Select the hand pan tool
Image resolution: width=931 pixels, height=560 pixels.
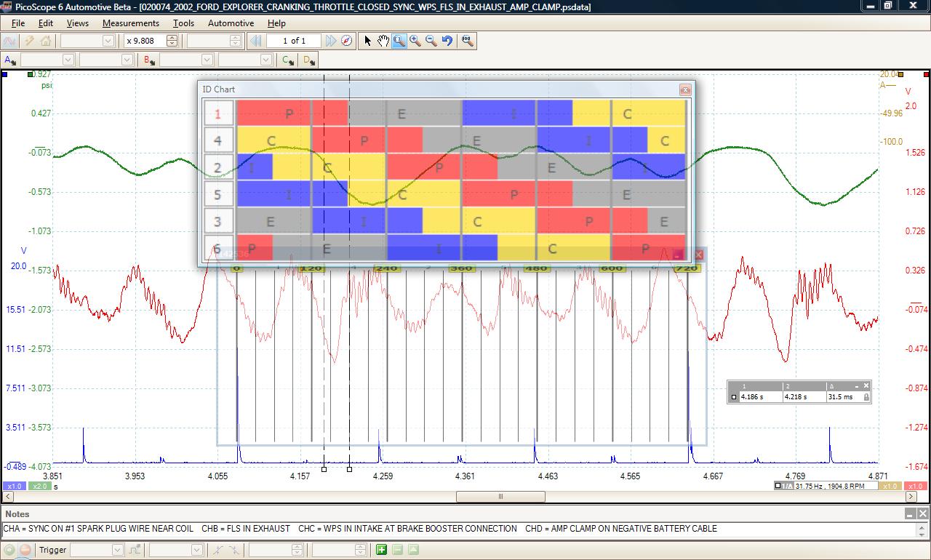coord(383,41)
